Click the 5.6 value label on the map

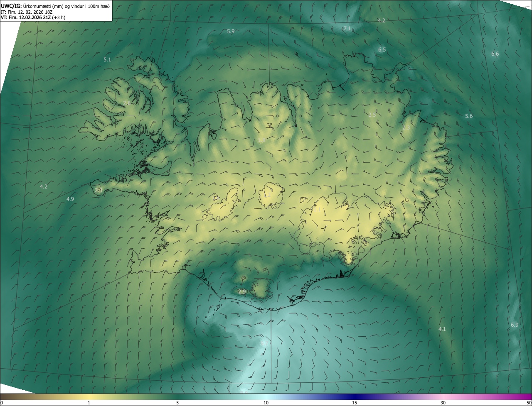pyautogui.click(x=469, y=116)
